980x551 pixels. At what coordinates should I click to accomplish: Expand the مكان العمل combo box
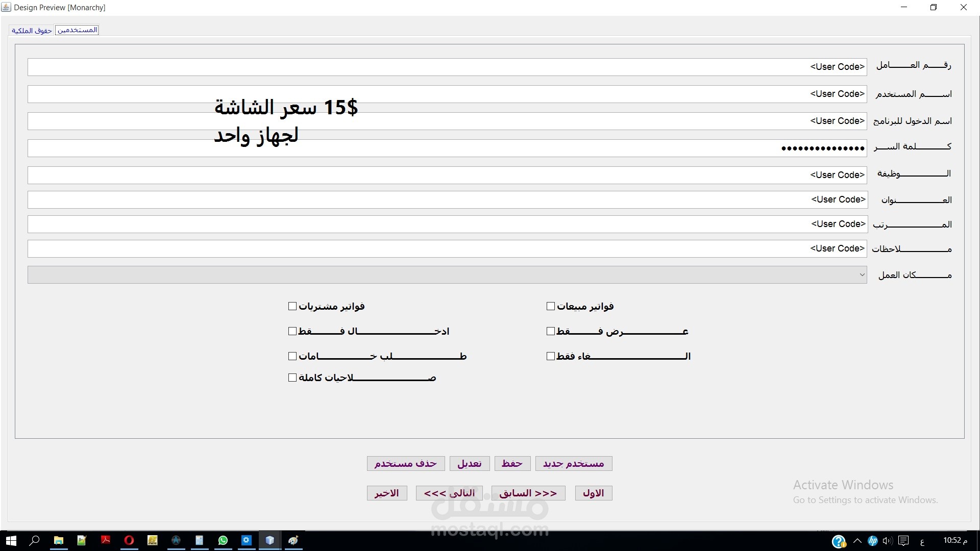coord(862,274)
